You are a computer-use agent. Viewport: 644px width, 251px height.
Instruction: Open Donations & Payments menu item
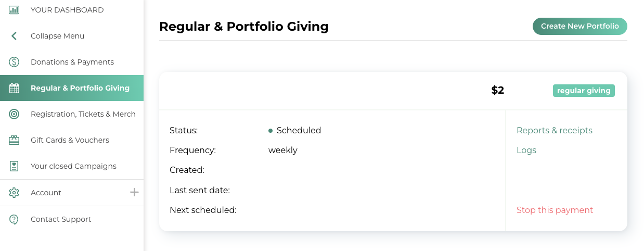tap(72, 62)
